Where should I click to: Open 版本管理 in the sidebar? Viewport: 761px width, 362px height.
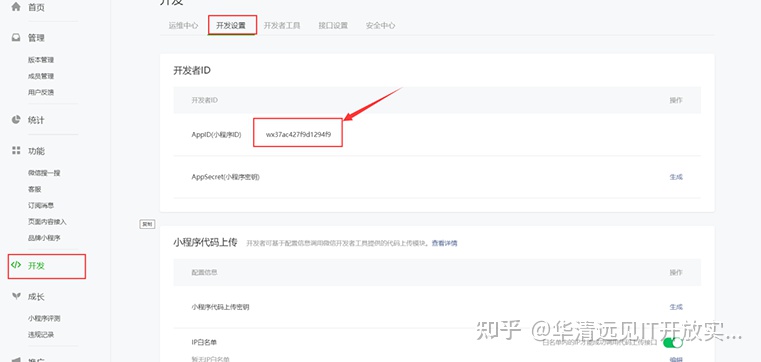(x=41, y=60)
